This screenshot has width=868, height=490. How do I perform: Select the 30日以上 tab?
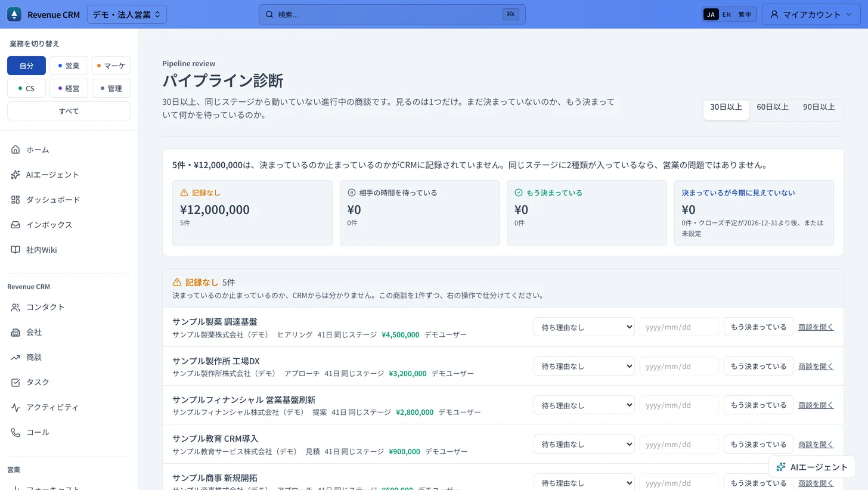(726, 110)
